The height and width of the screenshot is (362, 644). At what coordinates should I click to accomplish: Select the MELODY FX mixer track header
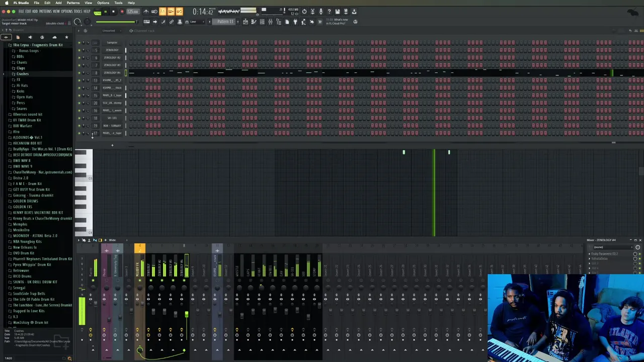[x=140, y=248]
